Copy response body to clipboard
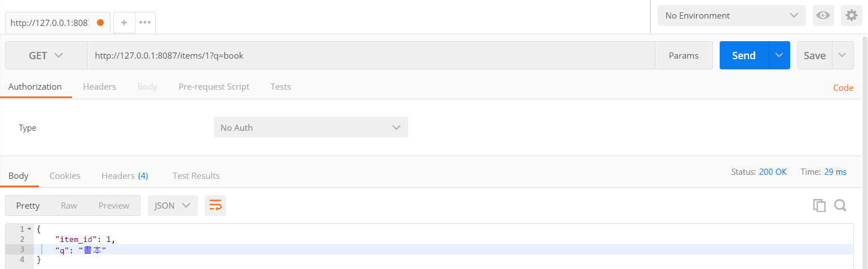The image size is (868, 269). (x=819, y=206)
